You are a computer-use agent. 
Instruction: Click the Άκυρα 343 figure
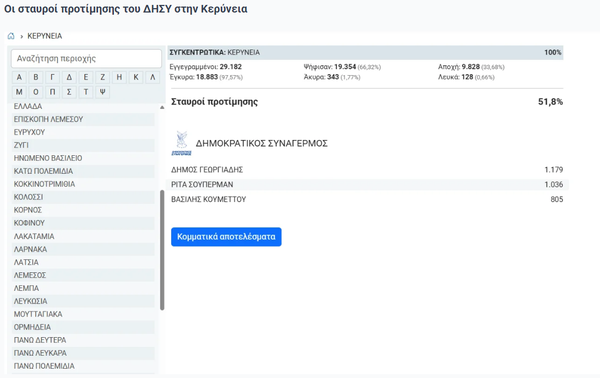pyautogui.click(x=332, y=77)
